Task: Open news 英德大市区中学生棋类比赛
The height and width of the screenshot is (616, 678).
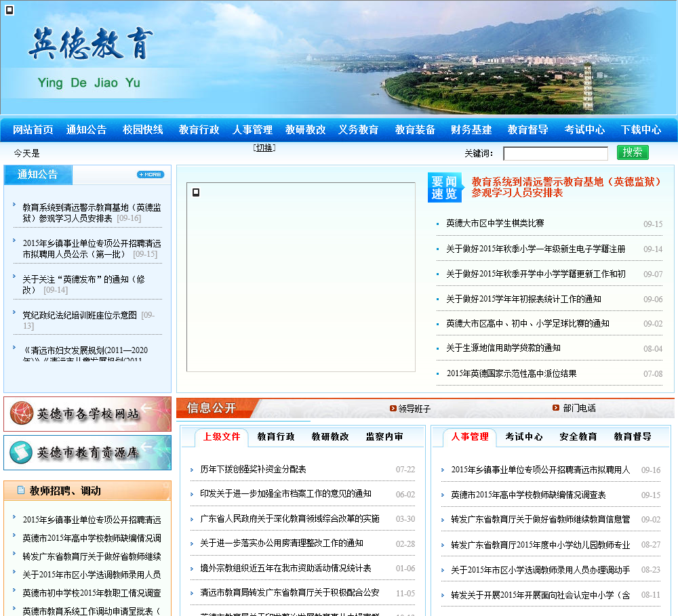Action: point(495,223)
